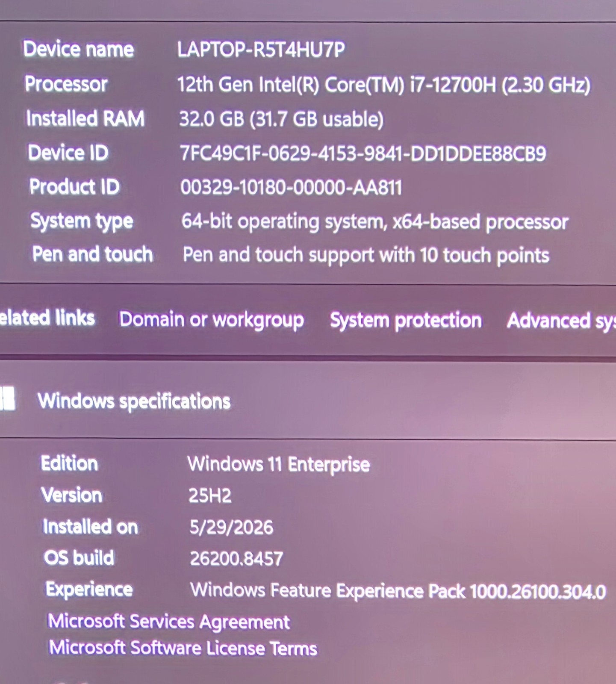The image size is (616, 684).
Task: Click the Windows logo beside Windows specifications
Action: click(8, 398)
